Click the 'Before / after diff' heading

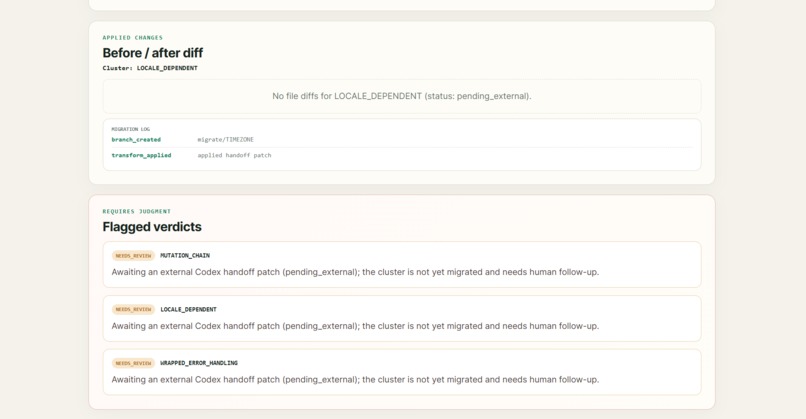153,53
